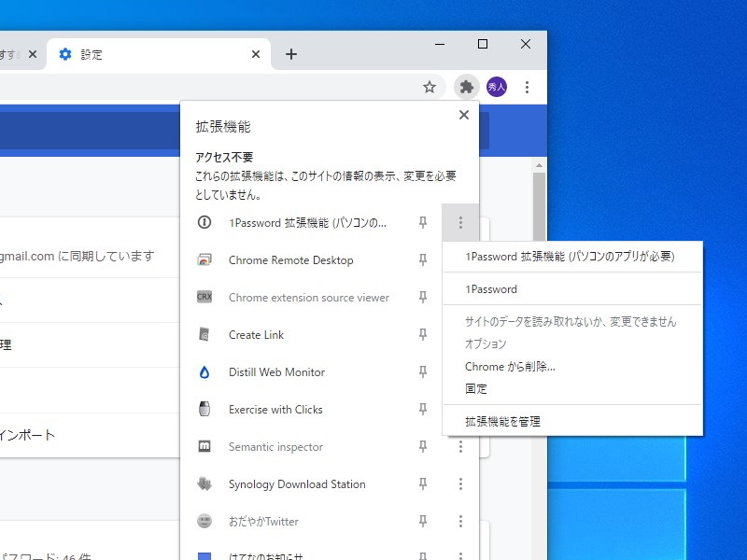Toggle pinning for Distill Web Monitor
Image resolution: width=747 pixels, height=560 pixels.
(x=422, y=372)
